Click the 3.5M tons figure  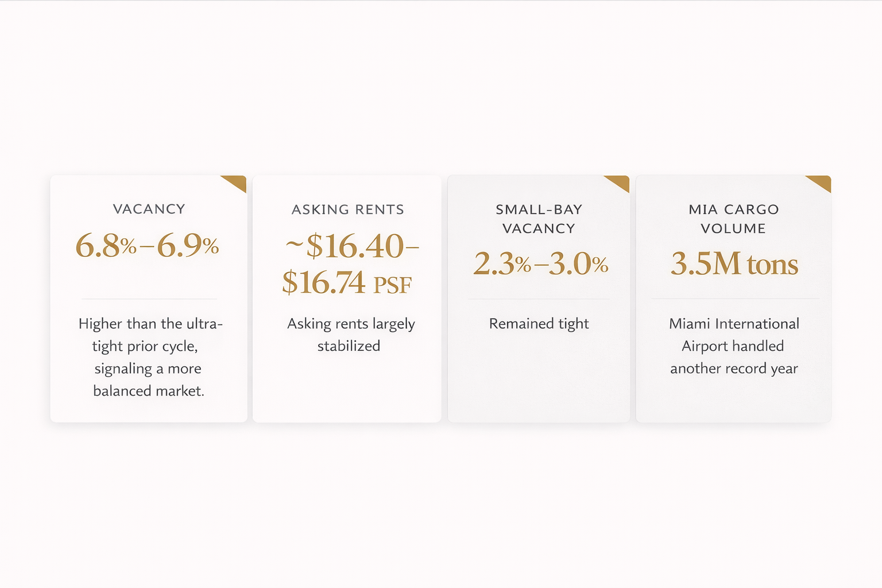tap(734, 264)
